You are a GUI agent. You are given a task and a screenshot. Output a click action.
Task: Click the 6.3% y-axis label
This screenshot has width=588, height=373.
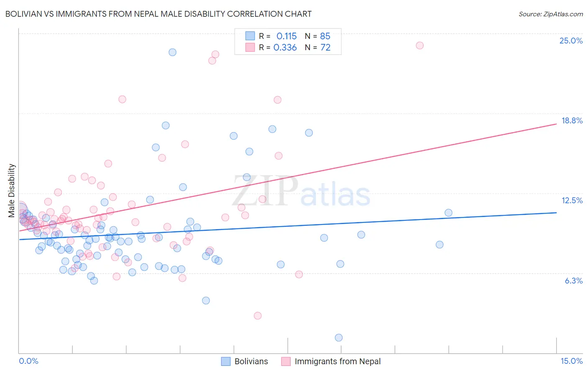point(573,281)
